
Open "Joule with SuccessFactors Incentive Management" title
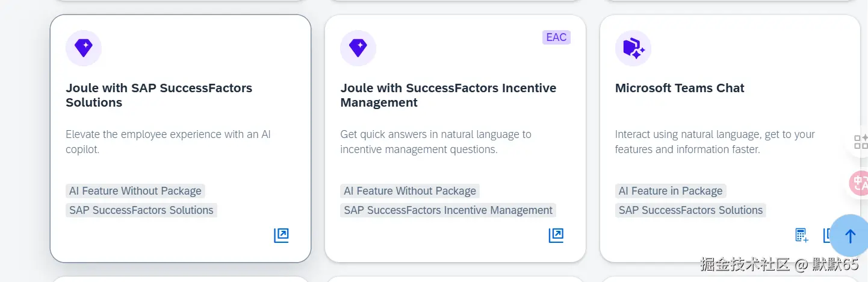(x=448, y=95)
